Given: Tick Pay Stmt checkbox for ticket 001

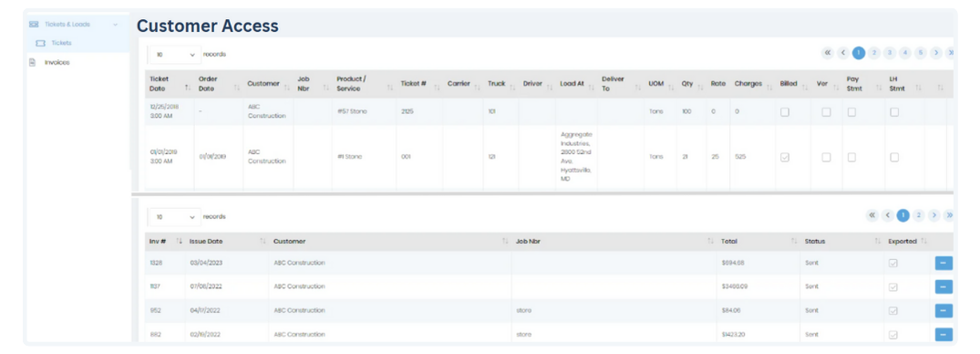Looking at the screenshot, I should click(851, 158).
